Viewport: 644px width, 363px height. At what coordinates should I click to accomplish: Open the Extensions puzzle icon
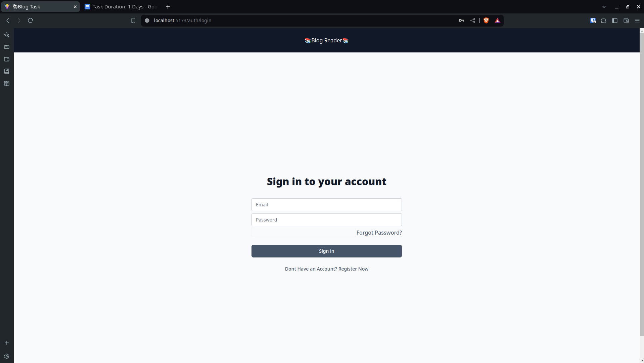click(x=603, y=21)
